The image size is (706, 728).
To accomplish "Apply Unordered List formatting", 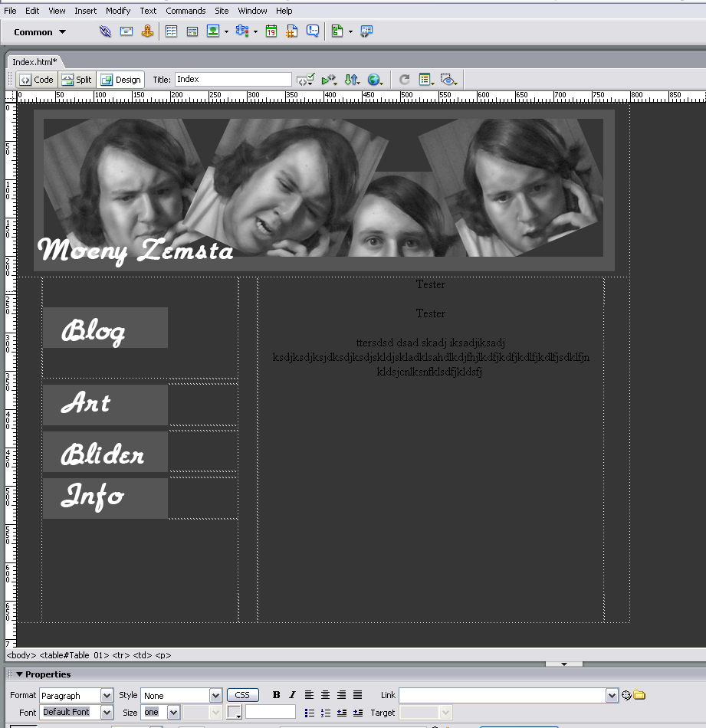I will [x=310, y=713].
